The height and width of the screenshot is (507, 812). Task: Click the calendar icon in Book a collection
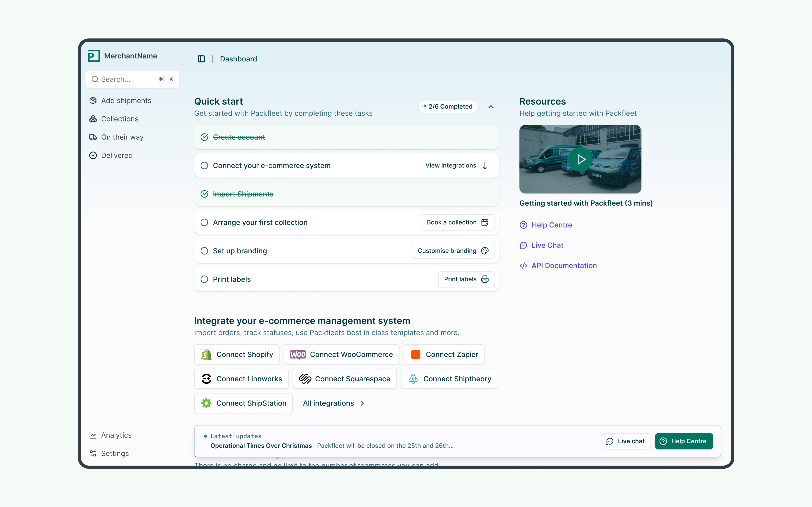click(x=484, y=222)
